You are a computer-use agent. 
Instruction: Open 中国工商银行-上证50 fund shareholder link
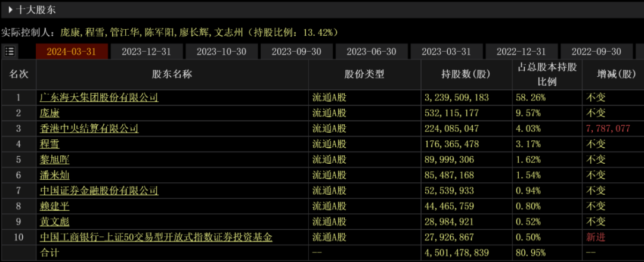pyautogui.click(x=156, y=238)
